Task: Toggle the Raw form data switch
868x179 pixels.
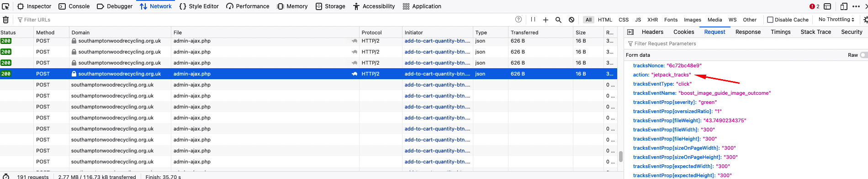Action: click(x=863, y=55)
